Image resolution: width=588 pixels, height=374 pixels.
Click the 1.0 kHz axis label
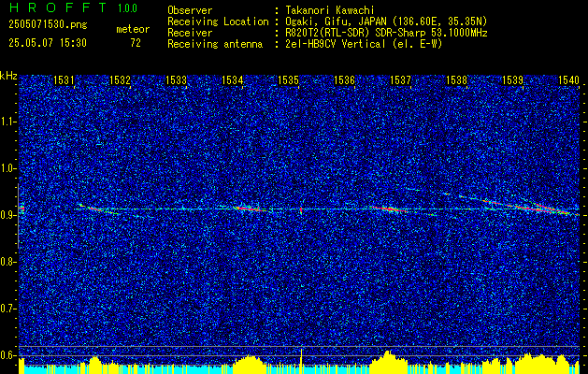[x=8, y=168]
